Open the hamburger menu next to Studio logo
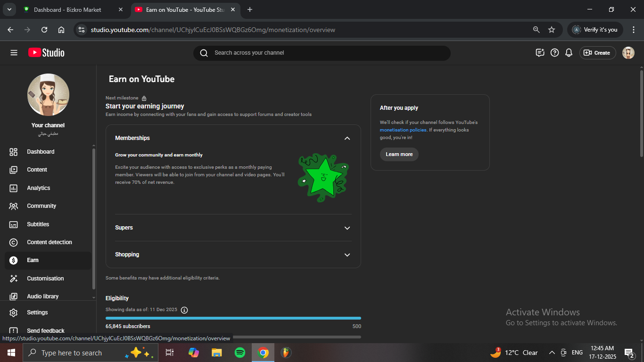The height and width of the screenshot is (362, 644). pyautogui.click(x=14, y=53)
